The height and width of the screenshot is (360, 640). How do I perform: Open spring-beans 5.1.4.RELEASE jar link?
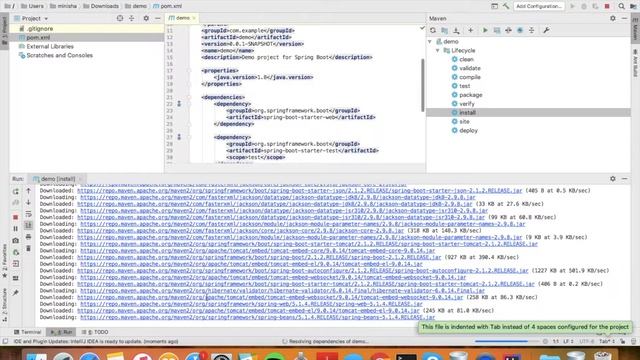click(258, 317)
